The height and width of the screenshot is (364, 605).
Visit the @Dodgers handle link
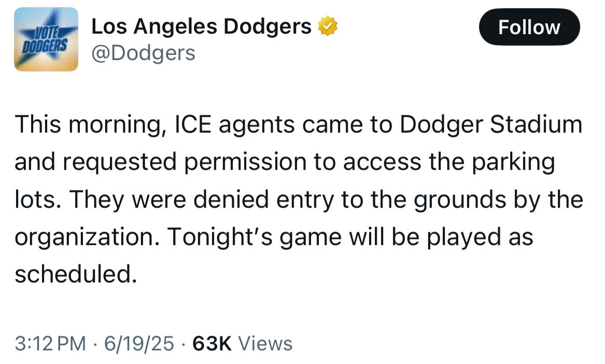click(x=143, y=53)
